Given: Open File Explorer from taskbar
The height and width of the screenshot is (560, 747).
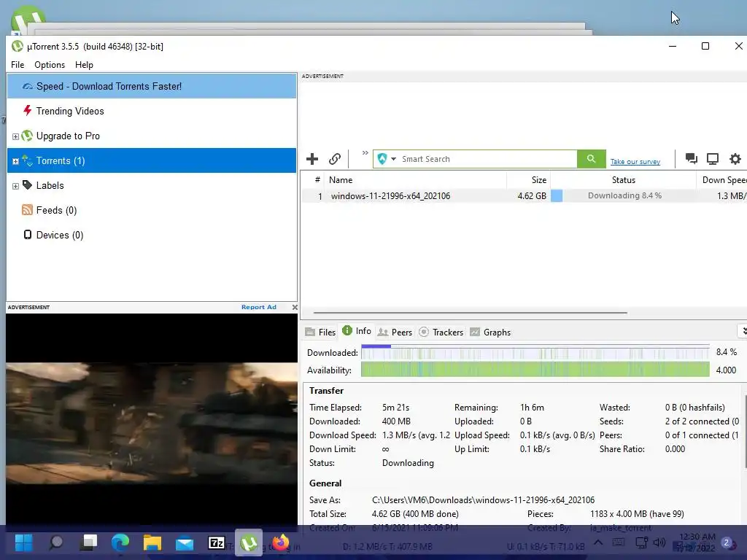Looking at the screenshot, I should (152, 542).
